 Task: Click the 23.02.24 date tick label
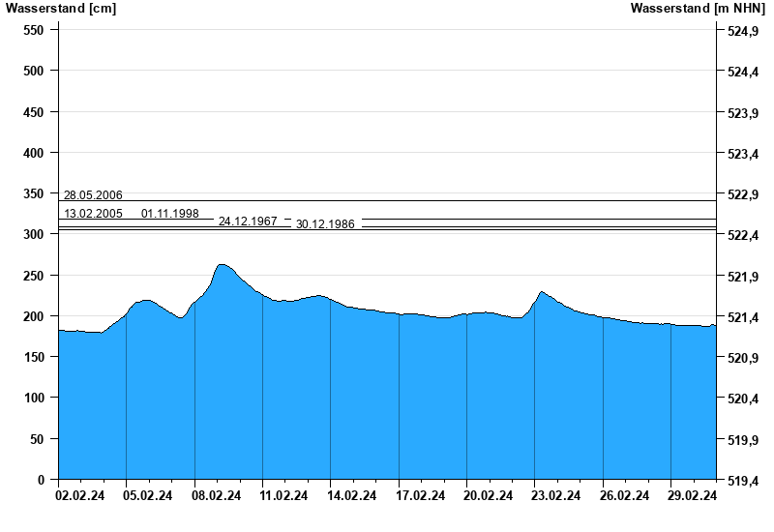click(x=556, y=497)
